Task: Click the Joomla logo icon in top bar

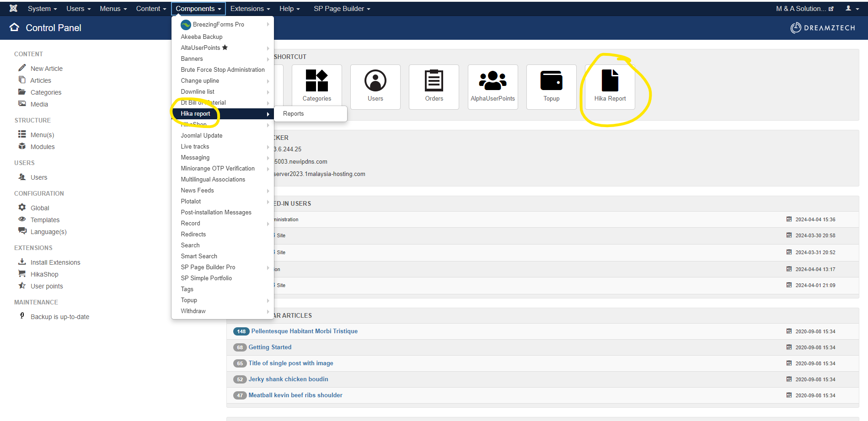Action: [x=13, y=8]
